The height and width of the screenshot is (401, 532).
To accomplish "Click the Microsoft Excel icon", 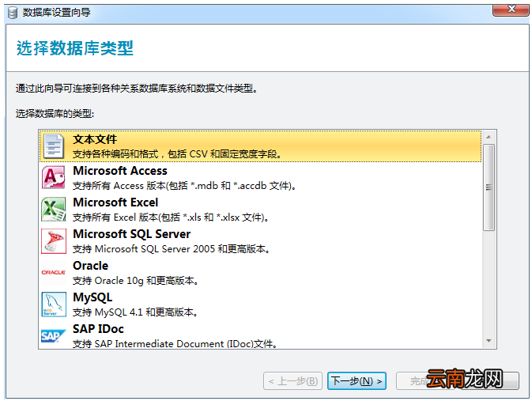I will (54, 209).
